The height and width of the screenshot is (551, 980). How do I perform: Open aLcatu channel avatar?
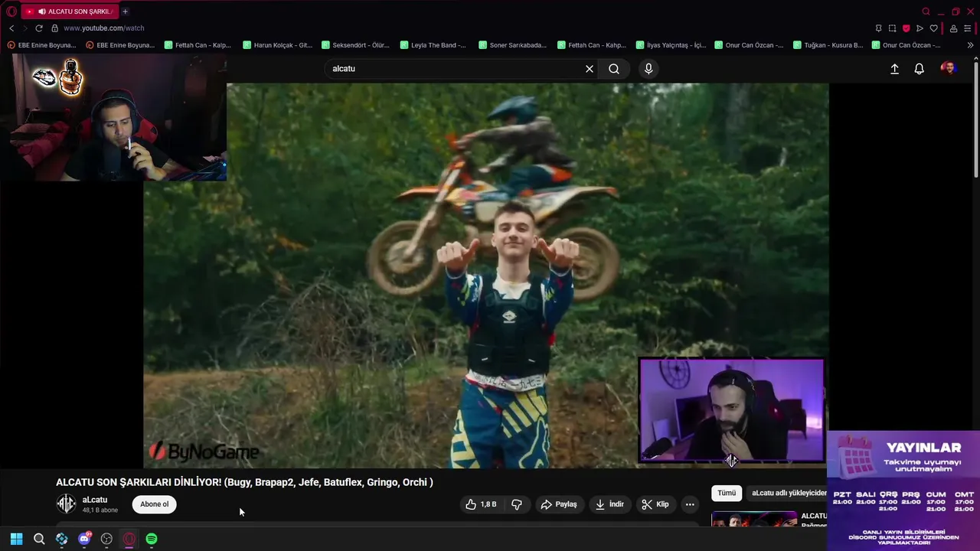67,504
